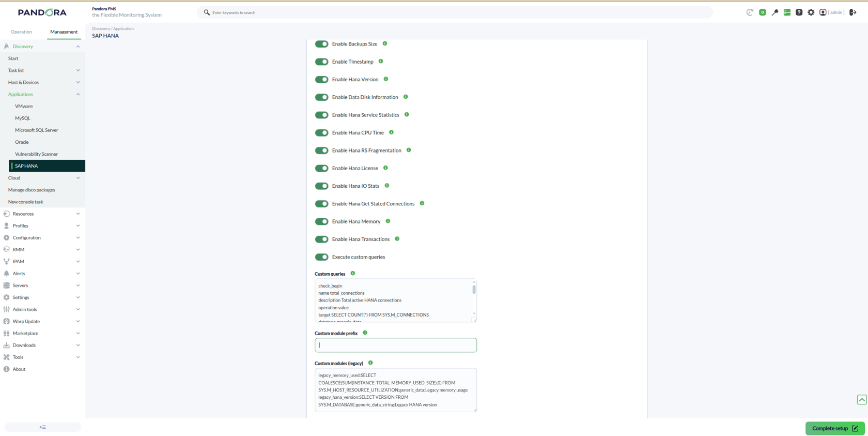This screenshot has height=436, width=868.
Task: Toggle Enable Hana Version switch
Action: (x=322, y=80)
